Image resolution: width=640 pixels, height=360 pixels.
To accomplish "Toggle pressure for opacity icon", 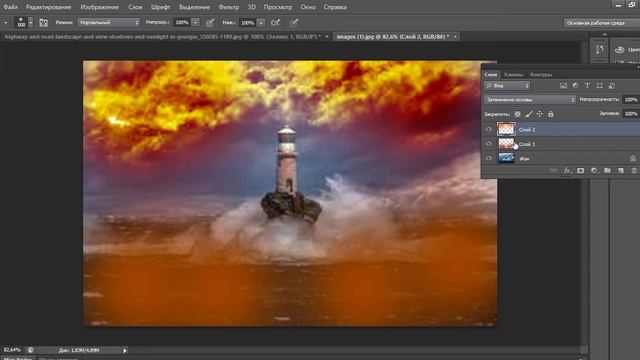I will pos(210,23).
